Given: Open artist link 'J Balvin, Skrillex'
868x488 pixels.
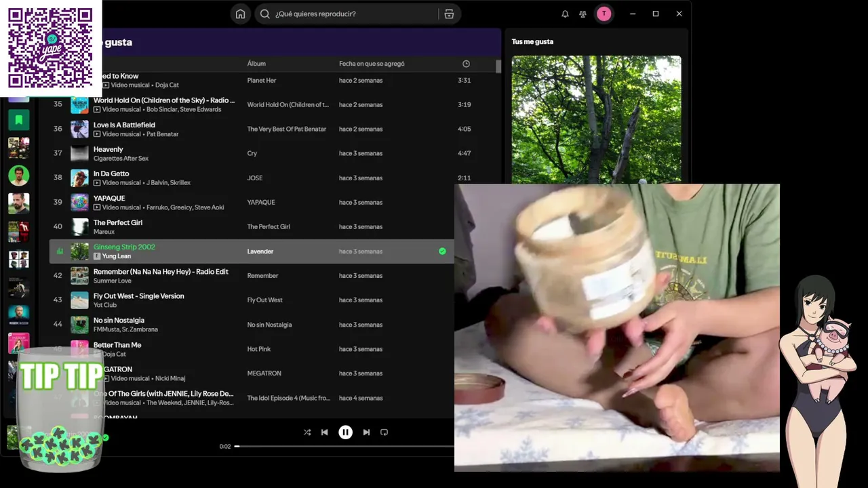Looking at the screenshot, I should tap(169, 183).
